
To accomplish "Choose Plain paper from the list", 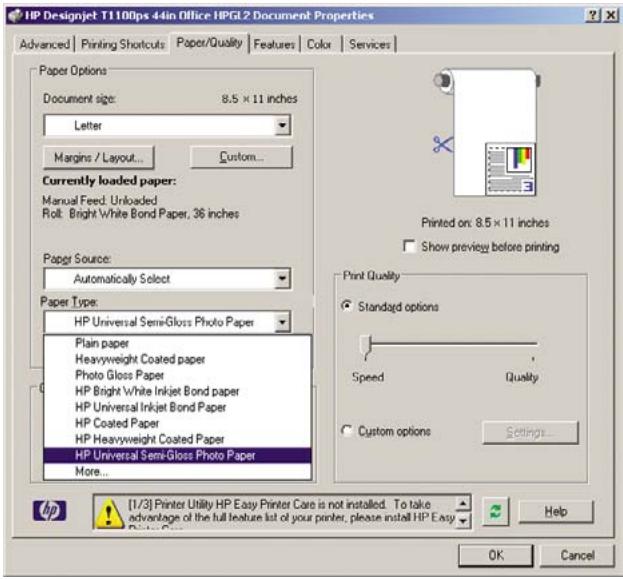I will (177, 343).
